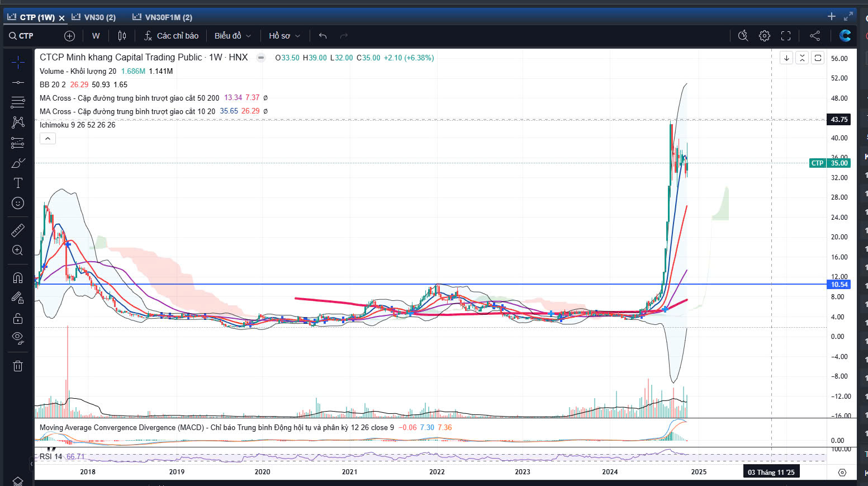This screenshot has width=868, height=486.
Task: Click the 03 Tháng 11 '25 date label
Action: click(771, 473)
